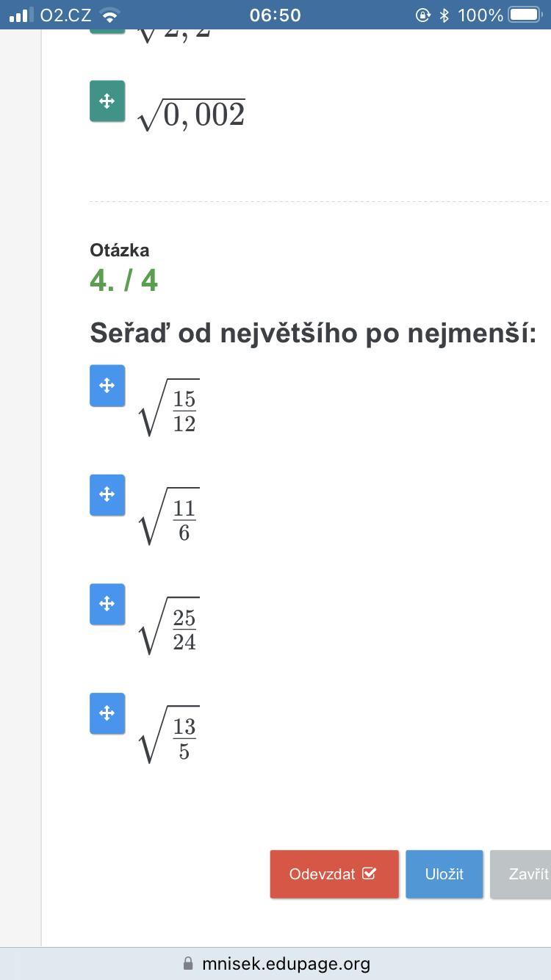Viewport: 551px width, 980px height.
Task: Select the √(13/5) expression
Action: [169, 735]
